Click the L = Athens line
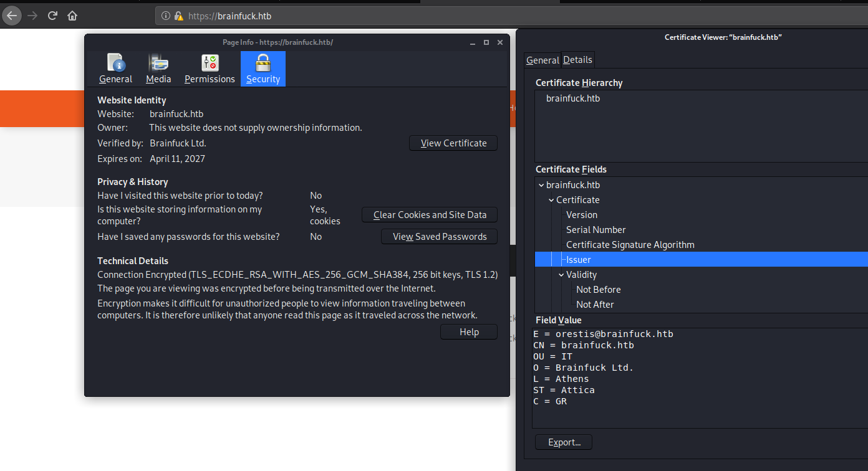The height and width of the screenshot is (471, 868). pos(561,379)
